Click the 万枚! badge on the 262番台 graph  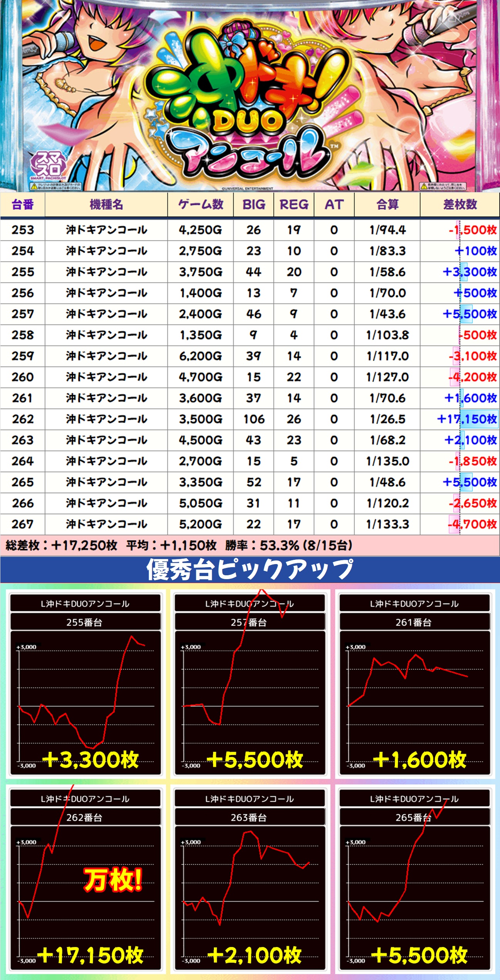coord(113,880)
